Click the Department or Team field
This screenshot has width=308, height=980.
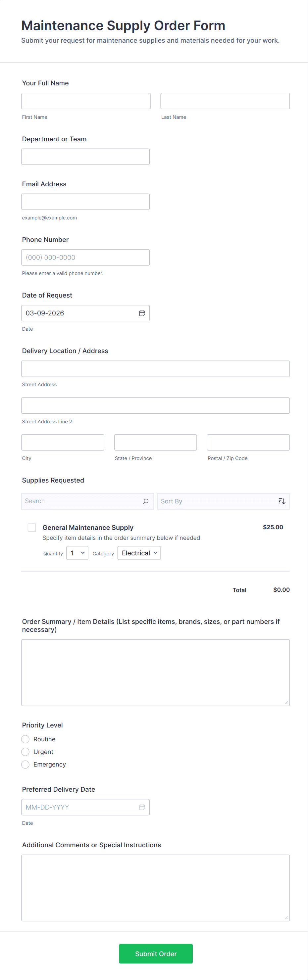coord(85,157)
